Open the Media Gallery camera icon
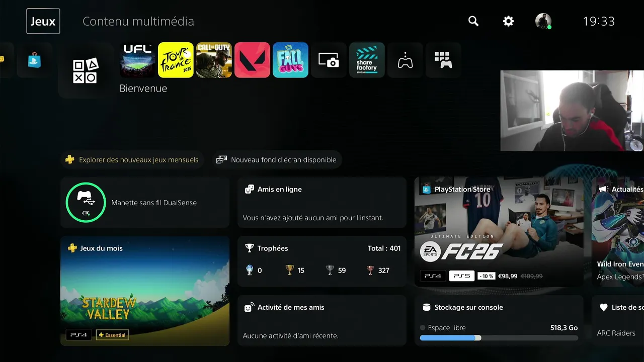 pos(329,60)
